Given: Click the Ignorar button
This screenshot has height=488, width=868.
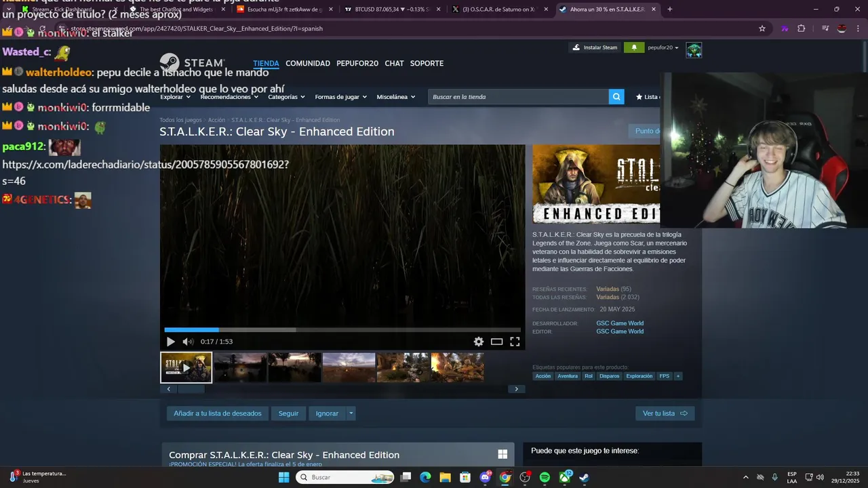Looking at the screenshot, I should point(327,413).
